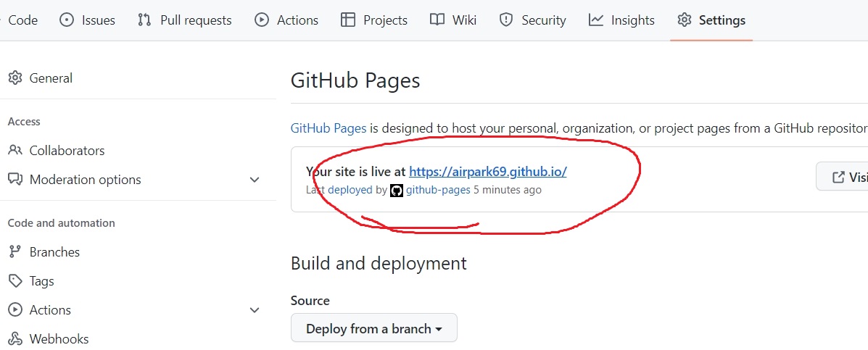The image size is (868, 350).
Task: Click the Projects table icon
Action: pos(347,20)
